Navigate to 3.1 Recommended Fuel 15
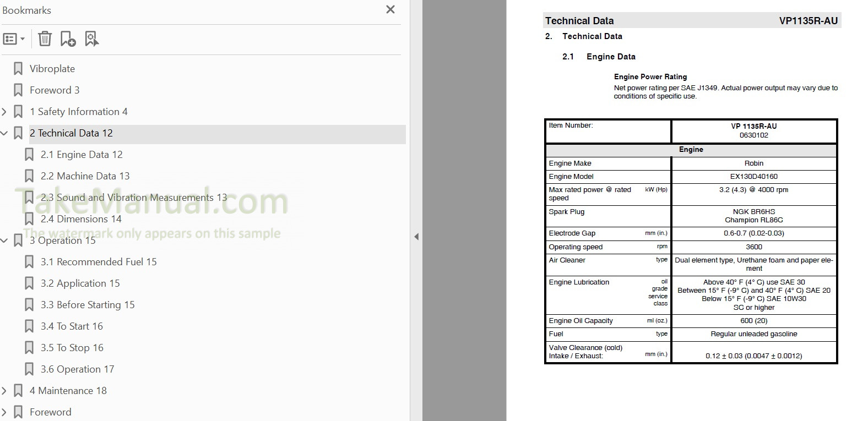This screenshot has width=868, height=421. click(x=98, y=262)
